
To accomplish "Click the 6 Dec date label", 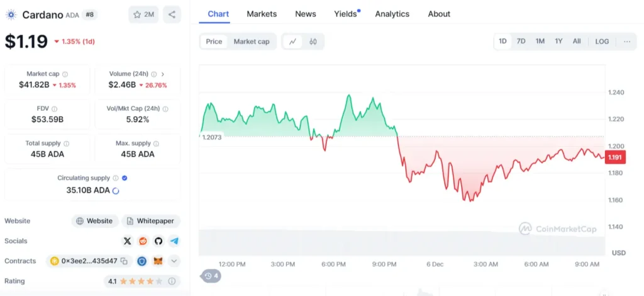I will [435, 265].
